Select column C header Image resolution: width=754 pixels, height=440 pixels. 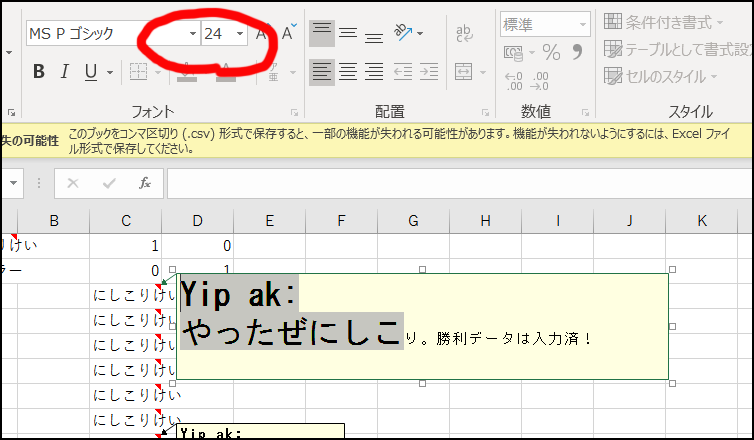(126, 221)
